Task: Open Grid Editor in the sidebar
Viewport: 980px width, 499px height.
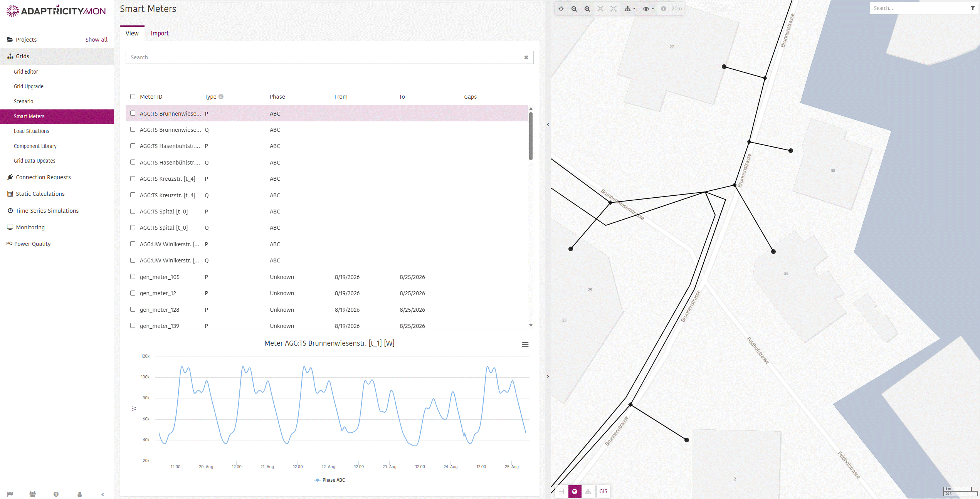Action: [x=26, y=72]
